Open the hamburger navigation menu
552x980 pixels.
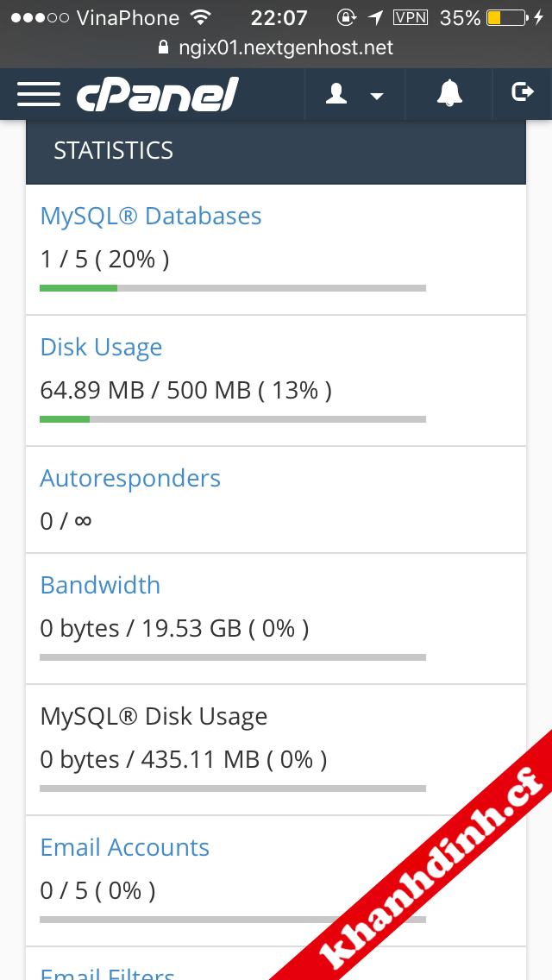(x=38, y=94)
